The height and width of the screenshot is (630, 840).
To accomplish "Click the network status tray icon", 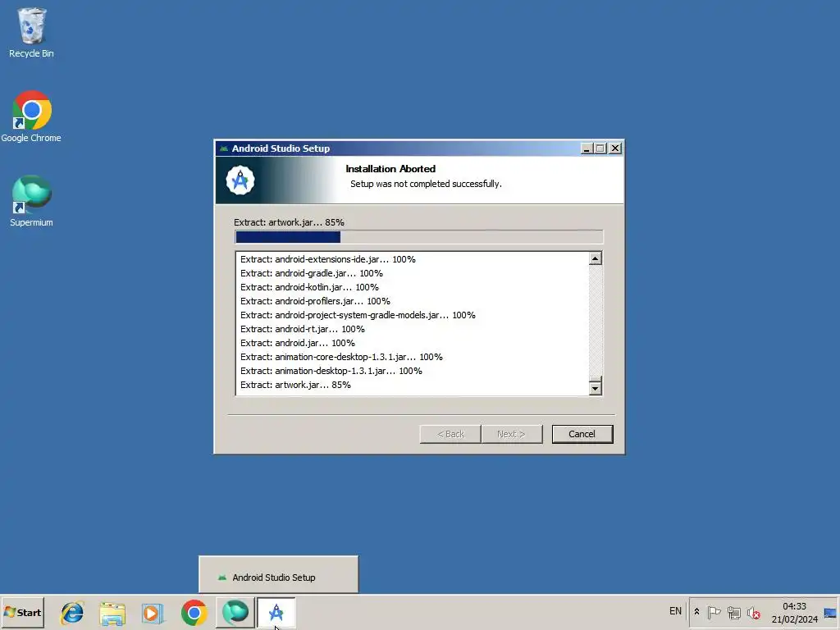I will [x=733, y=612].
